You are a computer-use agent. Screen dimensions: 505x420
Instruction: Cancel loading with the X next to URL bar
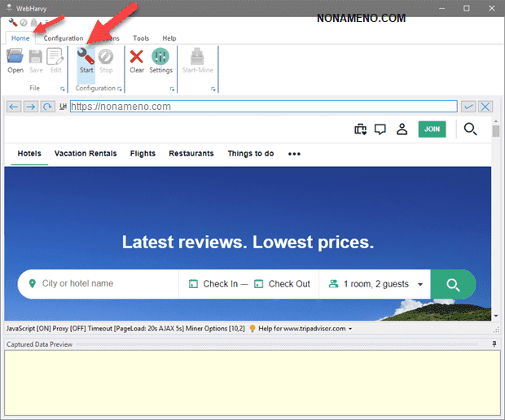point(485,107)
